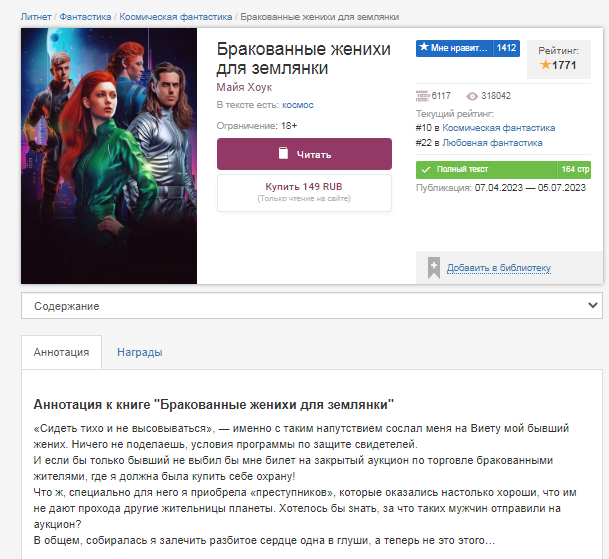Screen dimensions: 609x559
Task: Click the eye views icon
Action: (472, 96)
